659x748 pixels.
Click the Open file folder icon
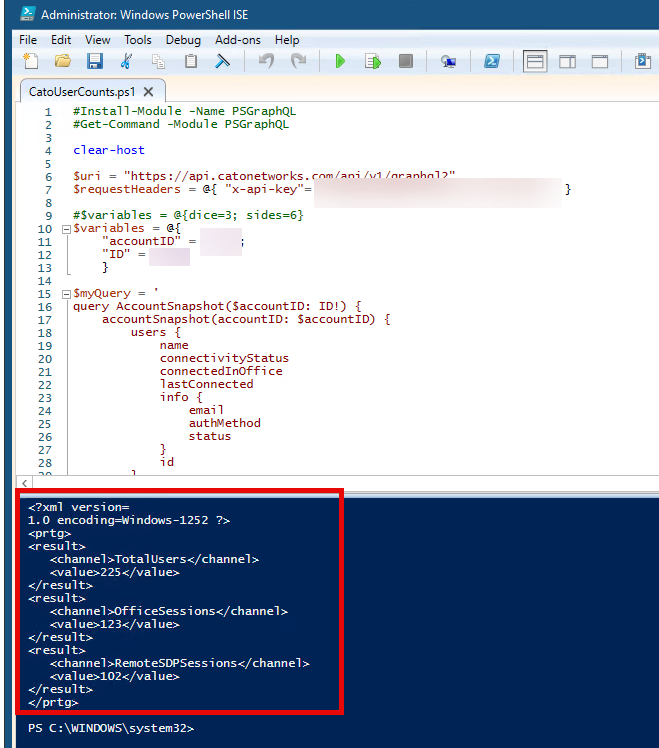coord(62,62)
